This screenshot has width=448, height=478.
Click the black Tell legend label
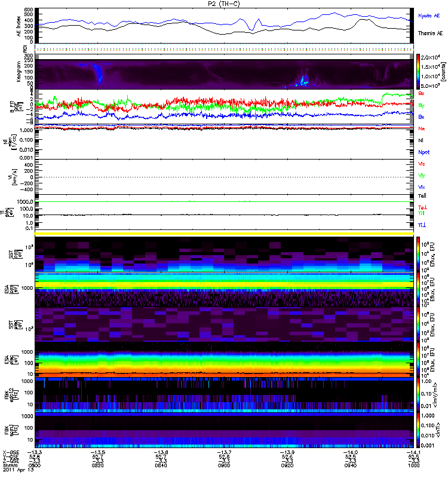point(422,196)
